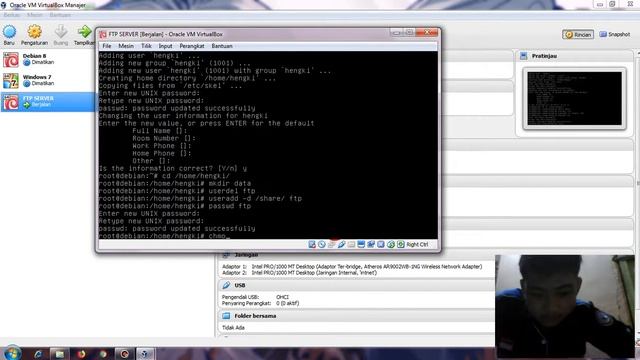
Task: Open Chrome from the taskbar
Action: point(103,354)
